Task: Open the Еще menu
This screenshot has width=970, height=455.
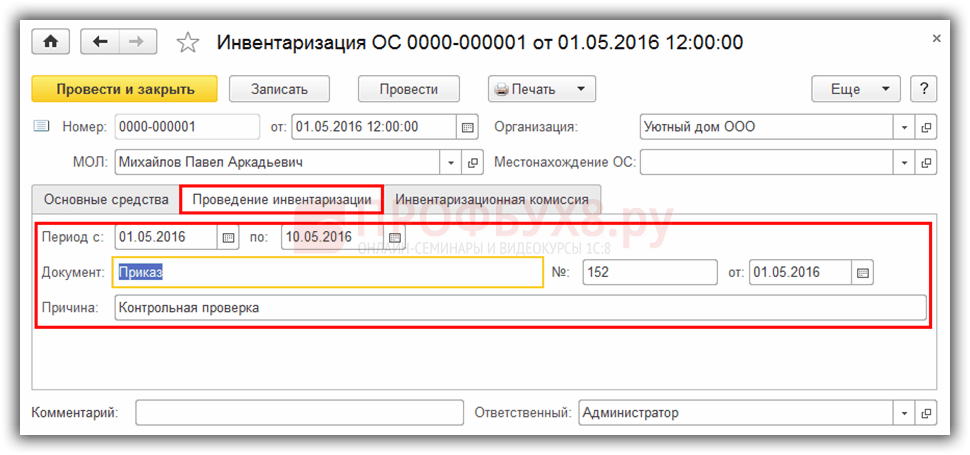Action: click(x=857, y=89)
